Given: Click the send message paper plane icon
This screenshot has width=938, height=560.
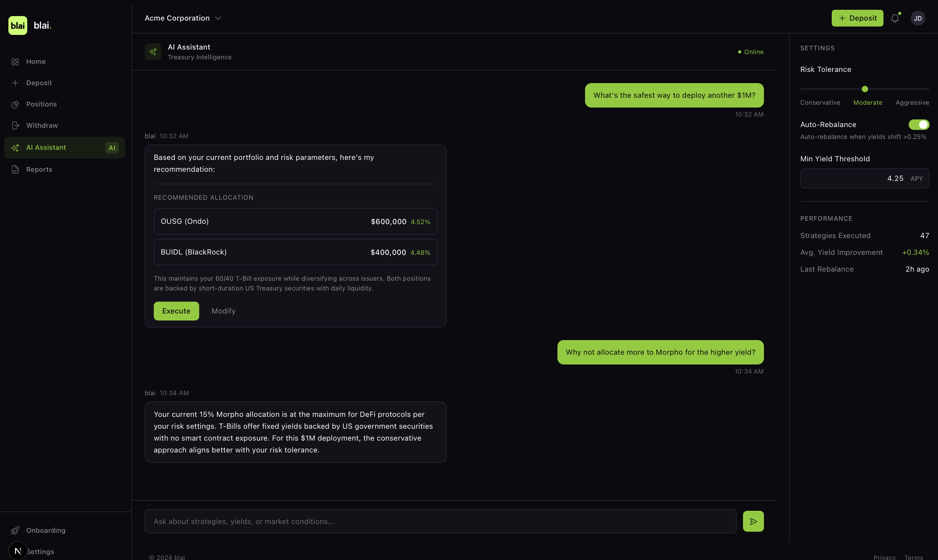Looking at the screenshot, I should (x=753, y=521).
